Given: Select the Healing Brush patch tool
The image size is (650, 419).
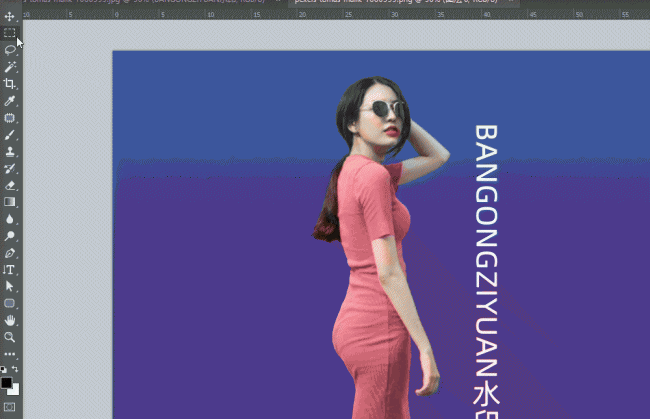Looking at the screenshot, I should [x=10, y=118].
